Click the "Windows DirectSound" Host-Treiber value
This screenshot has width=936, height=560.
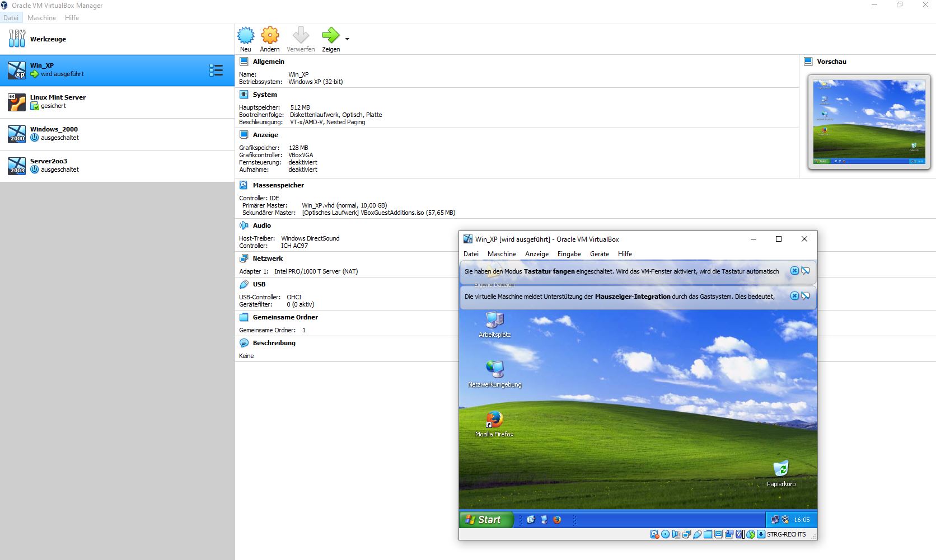click(x=310, y=238)
